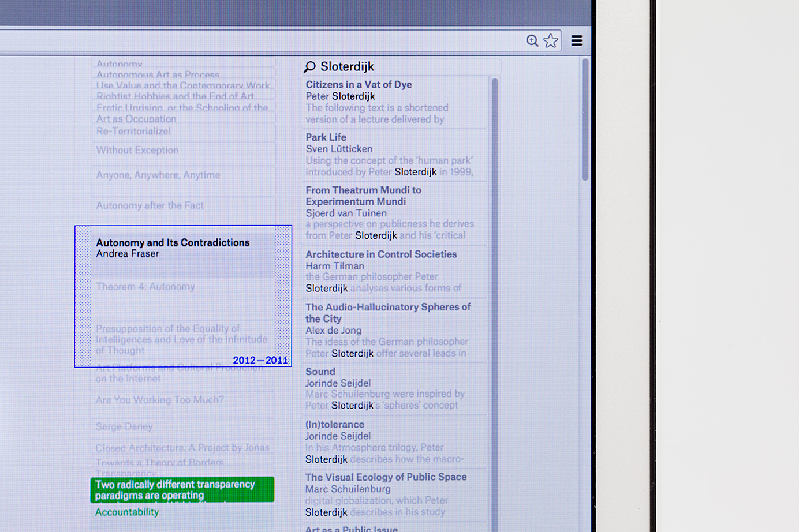Open 'The Visual Ecology of Public Space'

click(x=386, y=477)
